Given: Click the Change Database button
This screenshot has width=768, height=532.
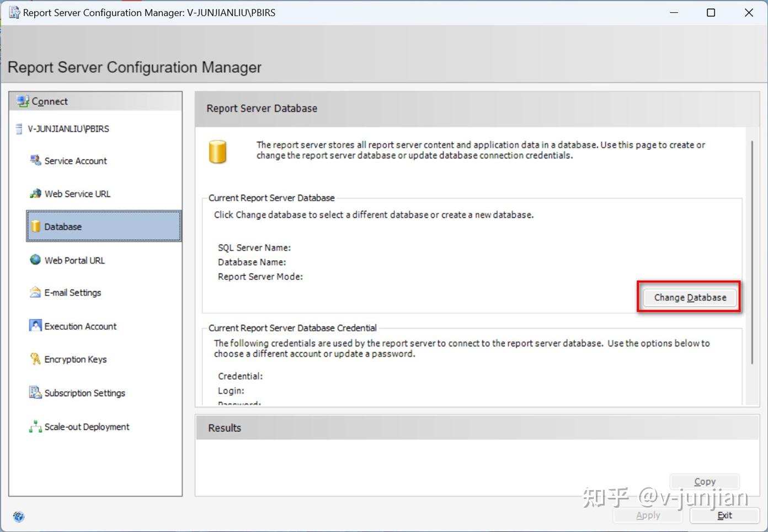Looking at the screenshot, I should (689, 297).
